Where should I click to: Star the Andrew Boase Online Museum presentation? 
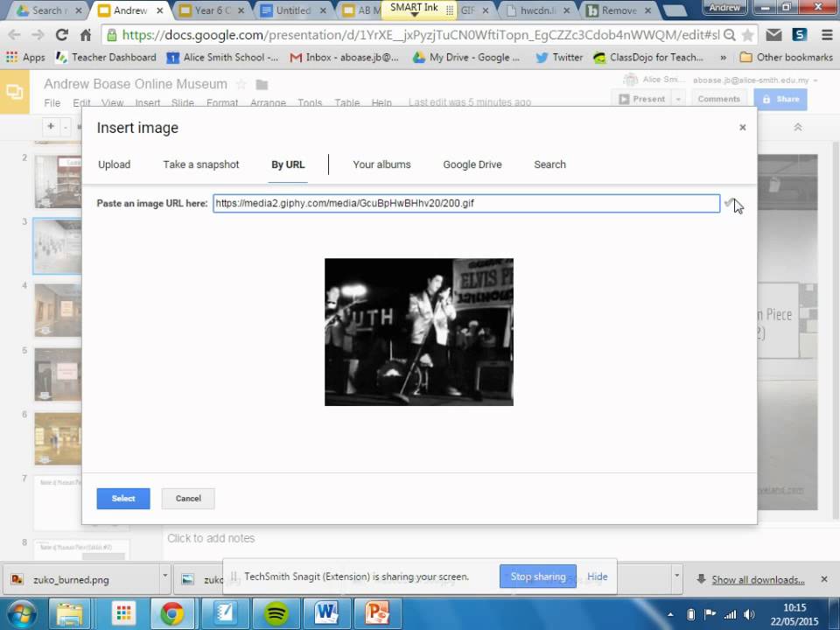coord(241,84)
